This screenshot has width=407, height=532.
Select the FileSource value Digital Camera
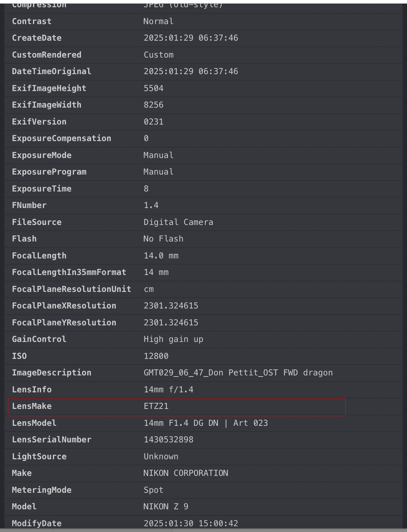coord(178,222)
